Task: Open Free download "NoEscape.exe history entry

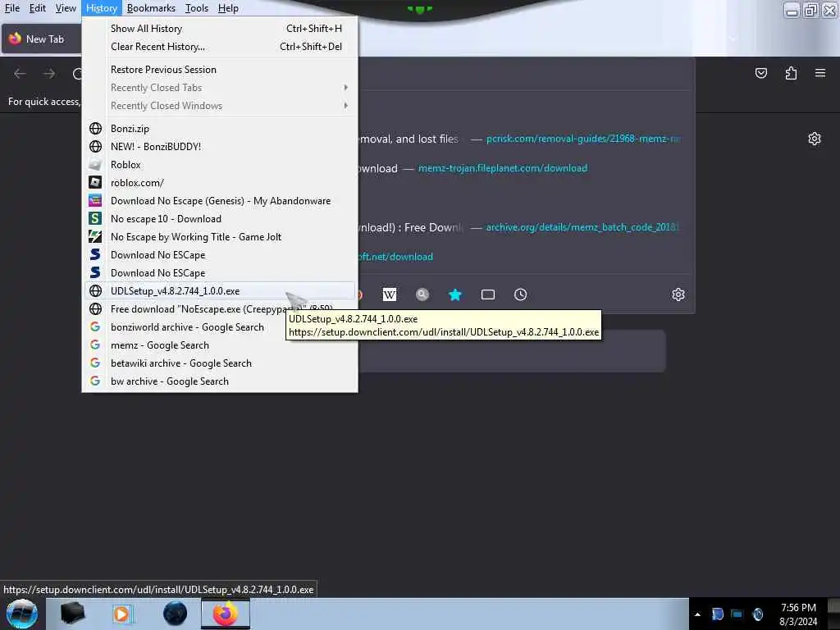Action: coord(220,309)
